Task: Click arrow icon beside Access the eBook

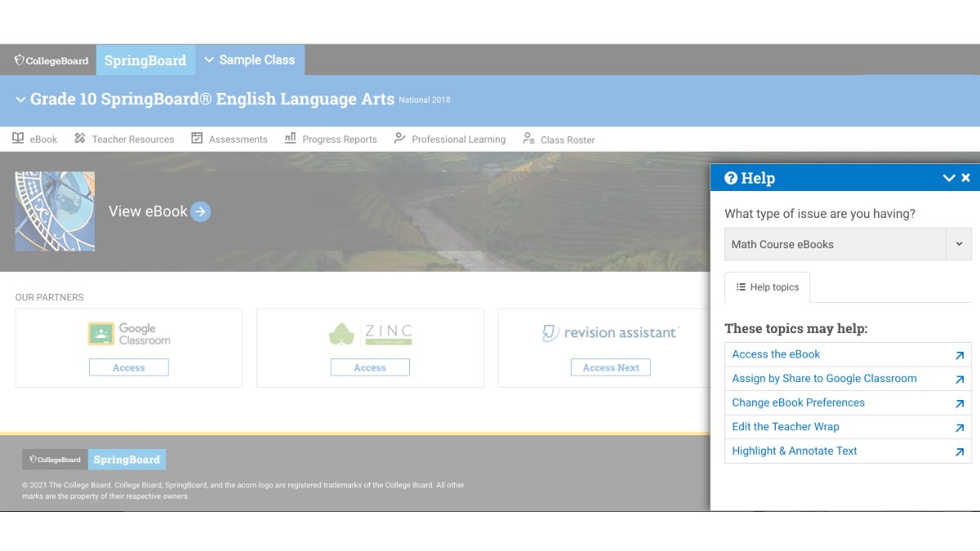Action: (x=960, y=355)
